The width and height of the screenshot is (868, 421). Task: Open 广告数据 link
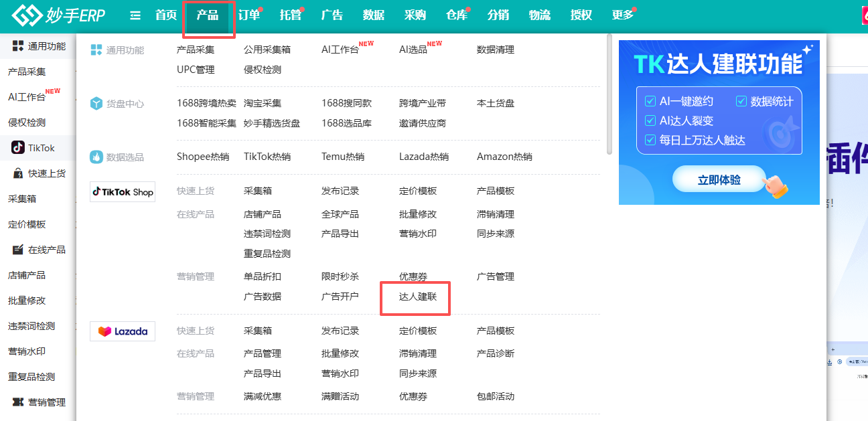263,297
